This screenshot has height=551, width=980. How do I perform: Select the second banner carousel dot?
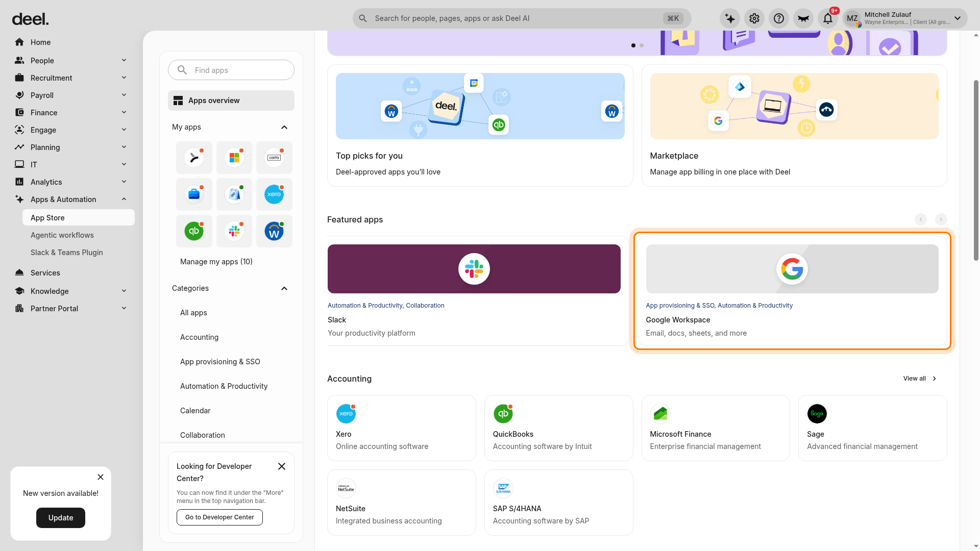[642, 45]
